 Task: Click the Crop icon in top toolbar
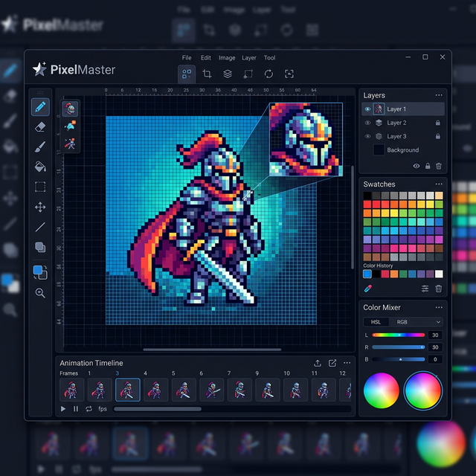(x=207, y=74)
